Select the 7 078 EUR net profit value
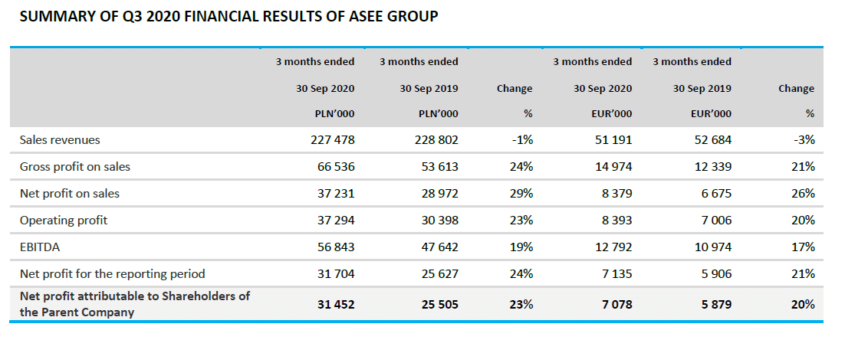 (616, 305)
